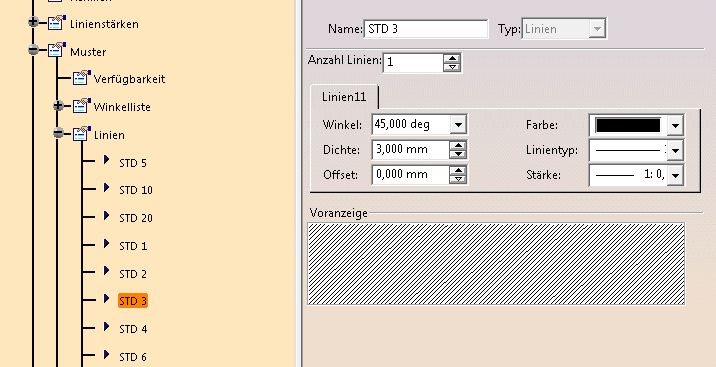716x367 pixels.
Task: Click the Winkel 45,000 deg field
Action: tap(411, 125)
